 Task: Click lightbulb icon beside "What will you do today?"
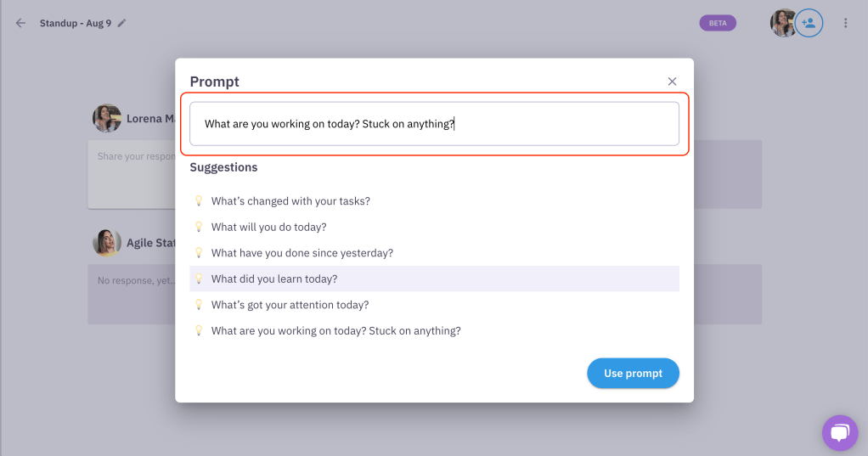coord(199,227)
